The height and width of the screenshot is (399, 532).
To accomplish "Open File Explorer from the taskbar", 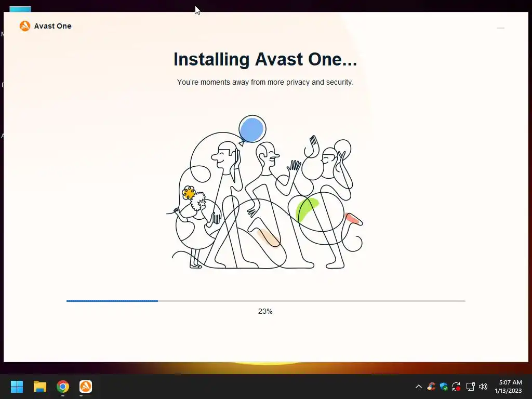I will click(40, 387).
